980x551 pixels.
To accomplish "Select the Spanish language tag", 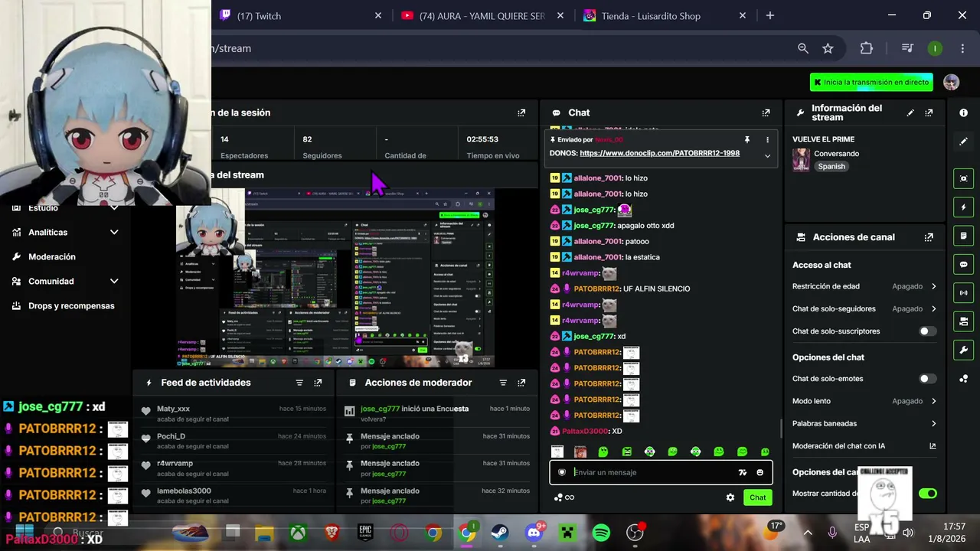I will (831, 166).
